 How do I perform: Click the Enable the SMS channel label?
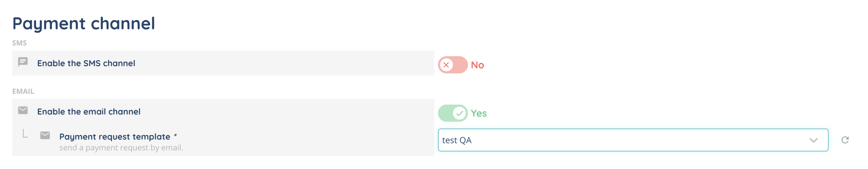[x=86, y=63]
